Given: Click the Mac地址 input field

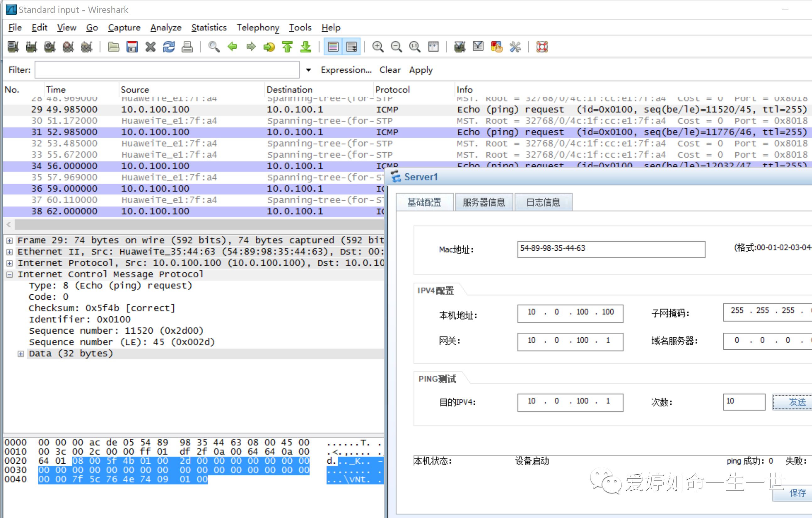Looking at the screenshot, I should point(611,249).
